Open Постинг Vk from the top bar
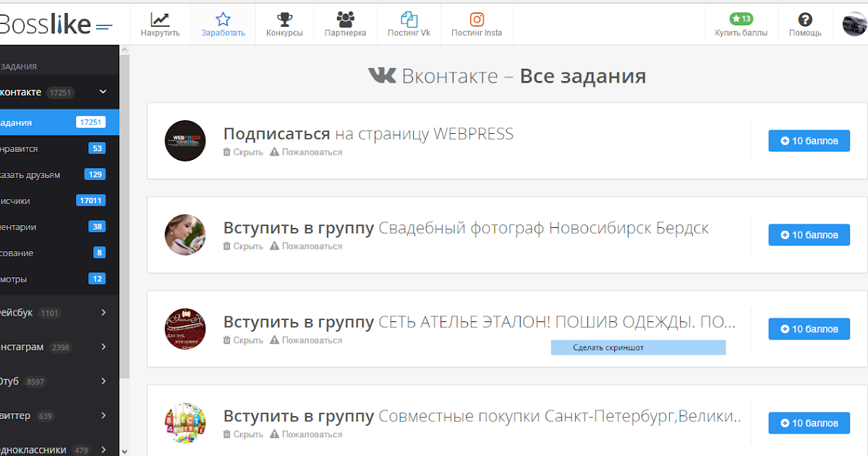This screenshot has height=456, width=868. point(409,25)
